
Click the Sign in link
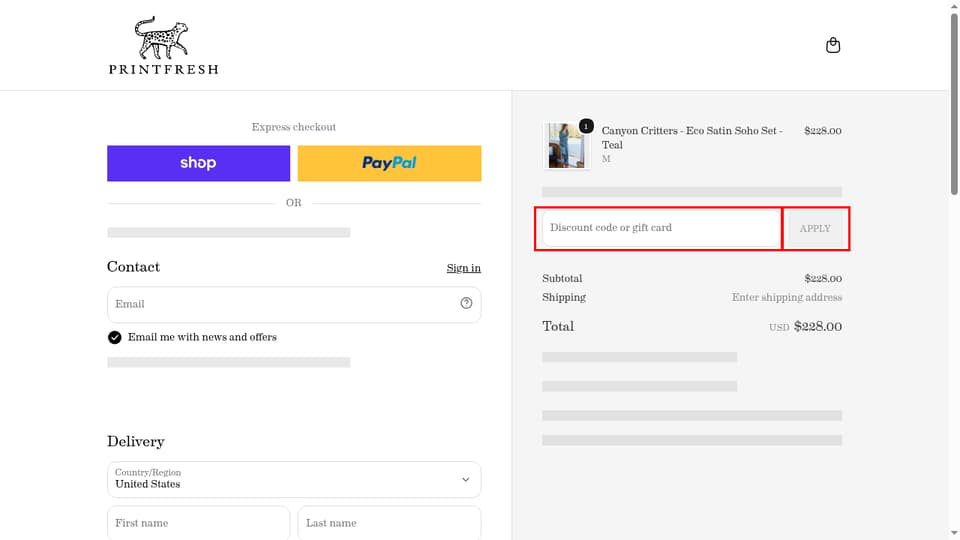463,268
